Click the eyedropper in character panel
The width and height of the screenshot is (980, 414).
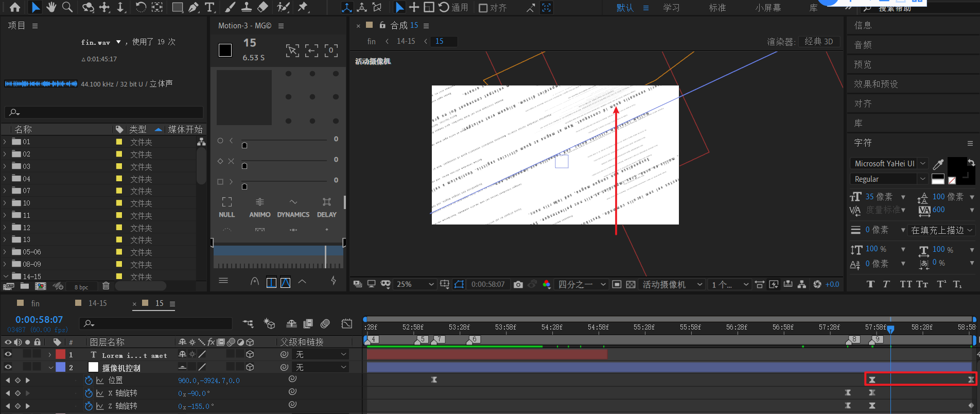click(x=938, y=164)
